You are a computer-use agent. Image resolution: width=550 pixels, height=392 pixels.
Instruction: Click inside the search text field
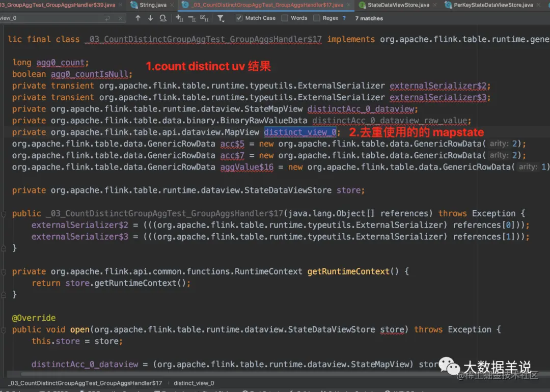(52, 18)
